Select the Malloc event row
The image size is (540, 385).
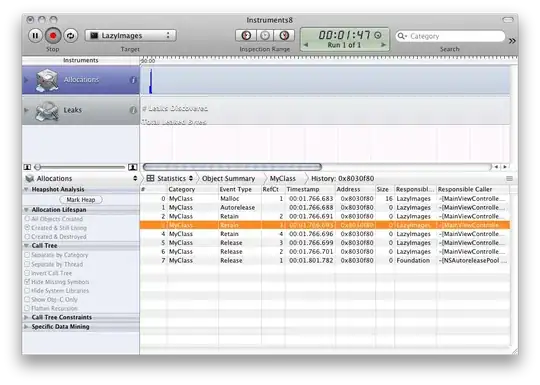point(325,199)
